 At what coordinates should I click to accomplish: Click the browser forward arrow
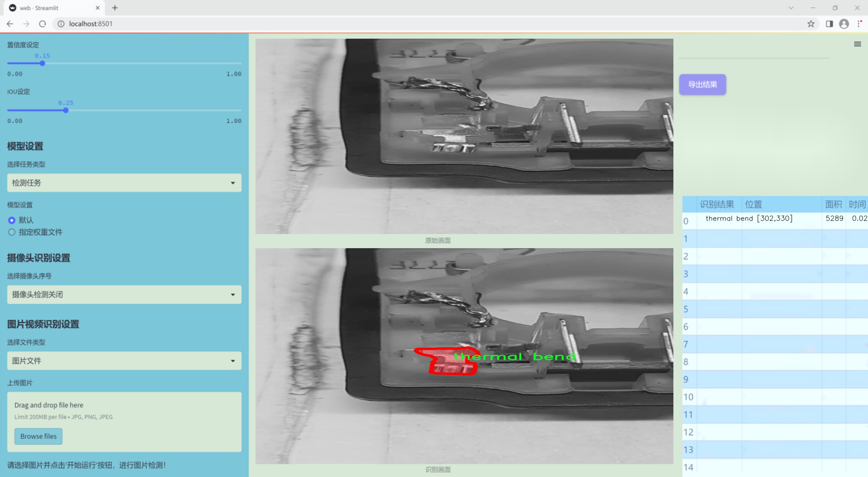pos(26,24)
